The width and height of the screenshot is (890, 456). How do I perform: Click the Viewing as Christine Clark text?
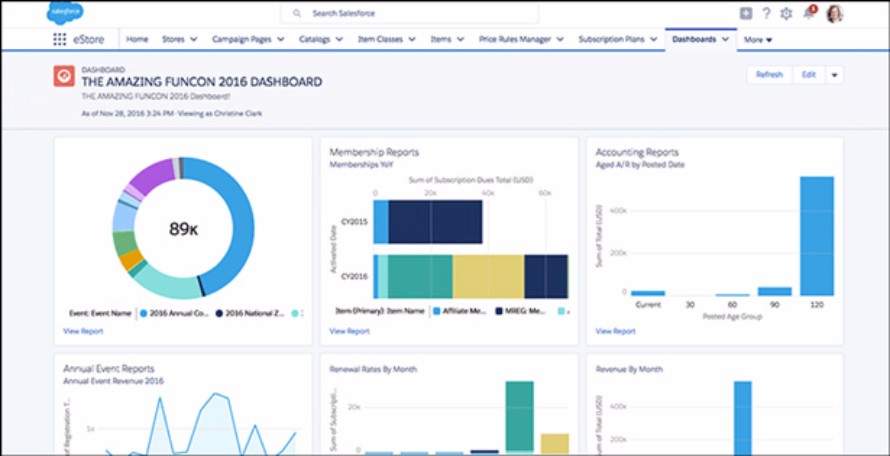click(x=221, y=114)
